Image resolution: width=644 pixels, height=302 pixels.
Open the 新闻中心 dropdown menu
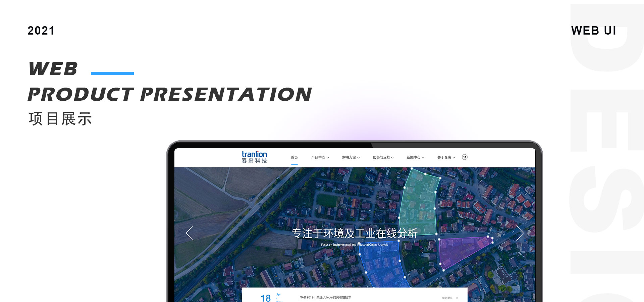pos(415,157)
